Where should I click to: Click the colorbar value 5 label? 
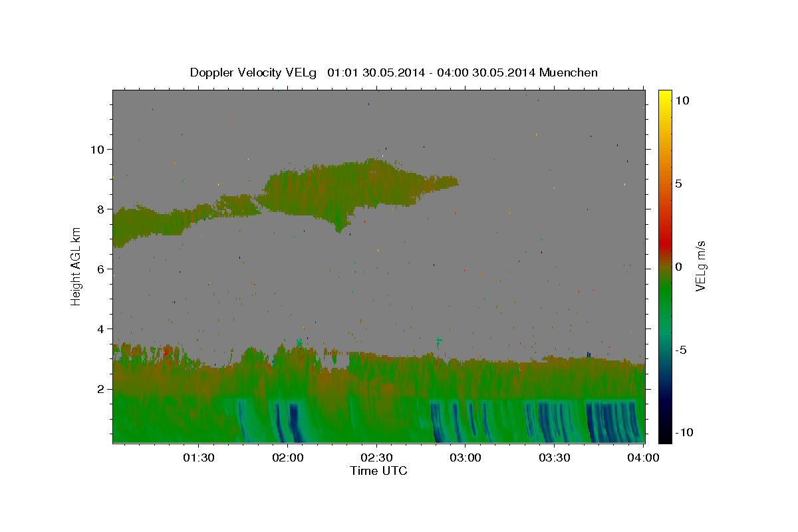coord(678,184)
